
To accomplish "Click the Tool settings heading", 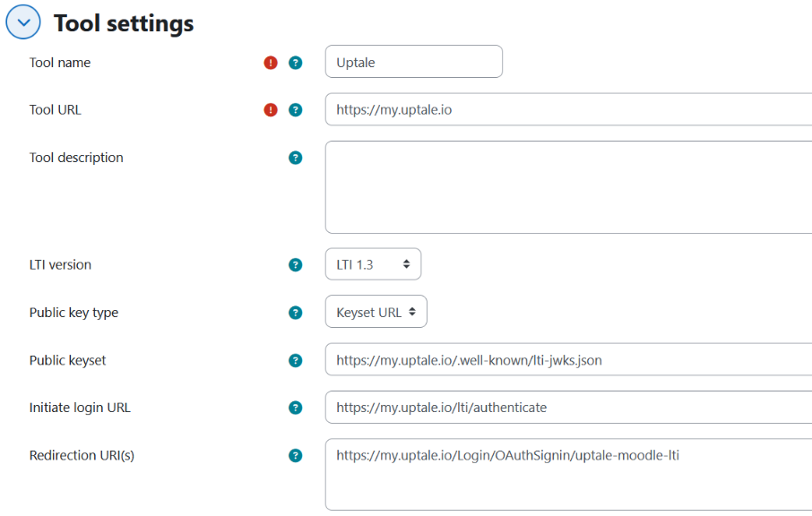I will (124, 23).
